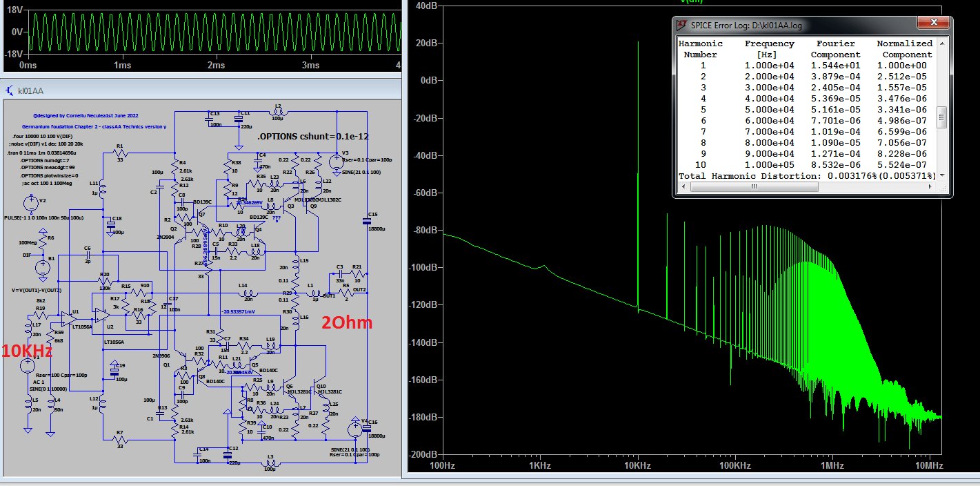The height and width of the screenshot is (486, 980).
Task: Click the C6 2p capacitor symbol
Action: pos(89,255)
